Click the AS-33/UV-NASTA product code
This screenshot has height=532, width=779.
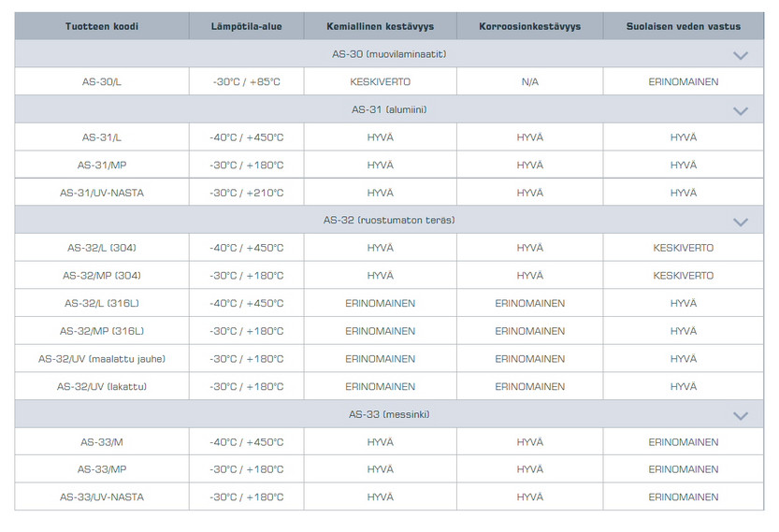click(x=102, y=496)
